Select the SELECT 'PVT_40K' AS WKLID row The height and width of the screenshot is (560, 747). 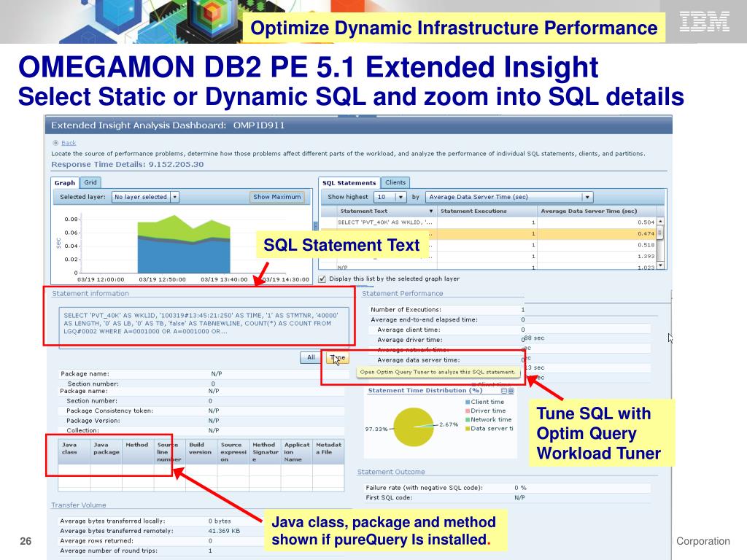[489, 222]
